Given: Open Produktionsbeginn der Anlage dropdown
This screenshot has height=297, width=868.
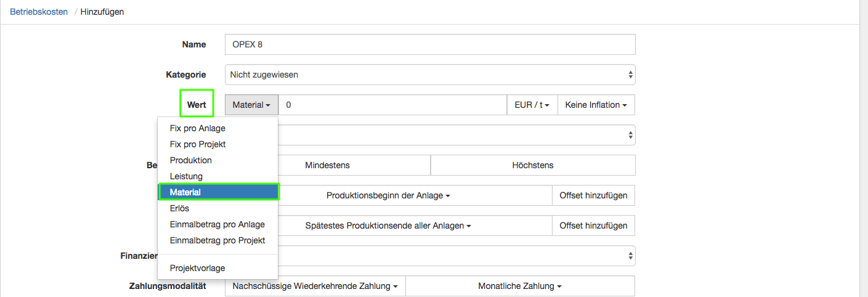Looking at the screenshot, I should 388,195.
